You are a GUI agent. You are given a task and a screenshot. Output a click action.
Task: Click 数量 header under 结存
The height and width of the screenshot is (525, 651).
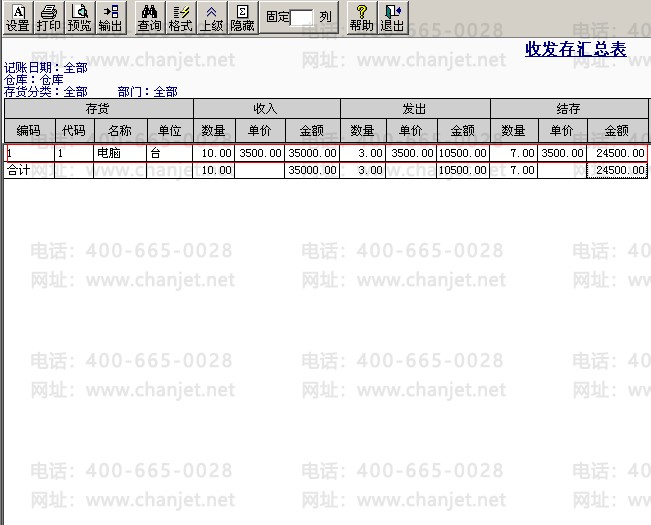(x=514, y=131)
